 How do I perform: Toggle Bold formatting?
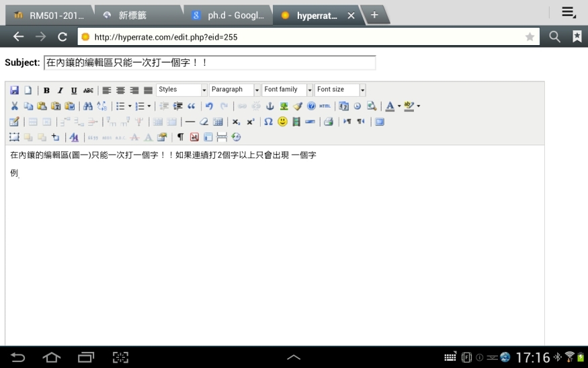pos(46,90)
